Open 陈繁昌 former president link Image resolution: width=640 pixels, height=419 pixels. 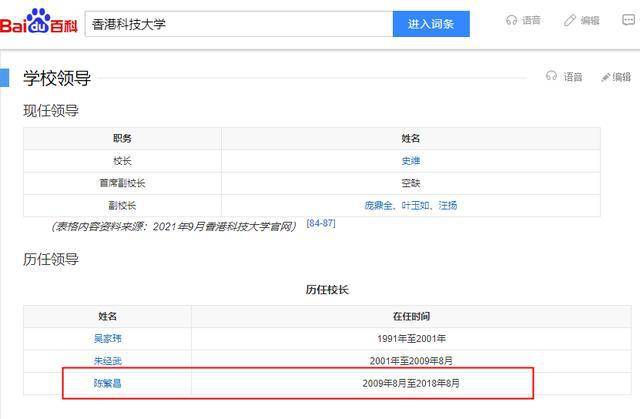(x=108, y=383)
